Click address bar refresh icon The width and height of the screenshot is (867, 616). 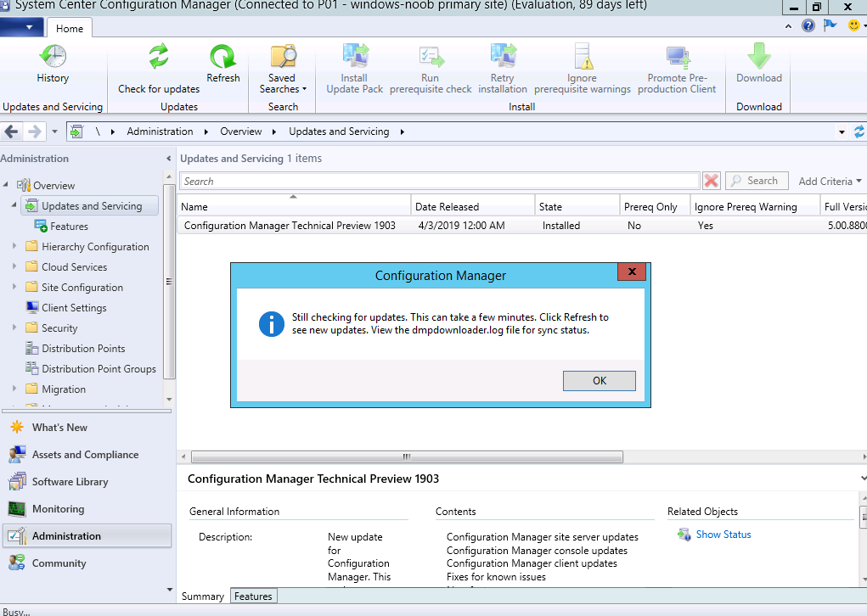point(859,132)
